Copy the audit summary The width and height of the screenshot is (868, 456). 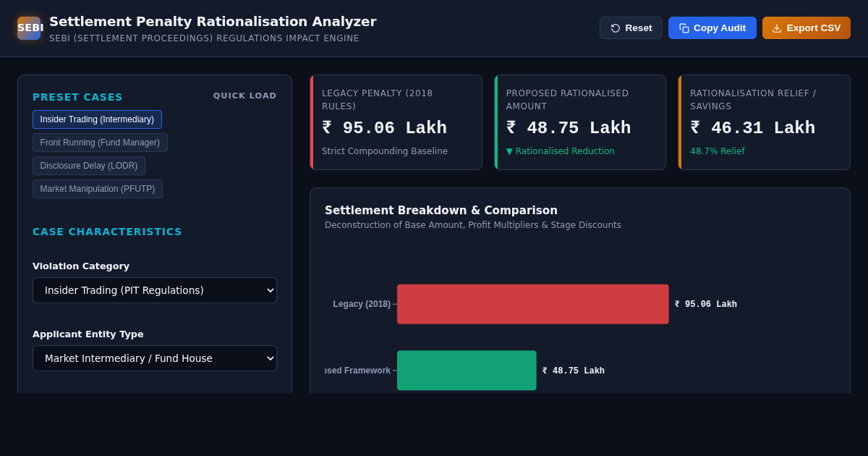point(712,28)
